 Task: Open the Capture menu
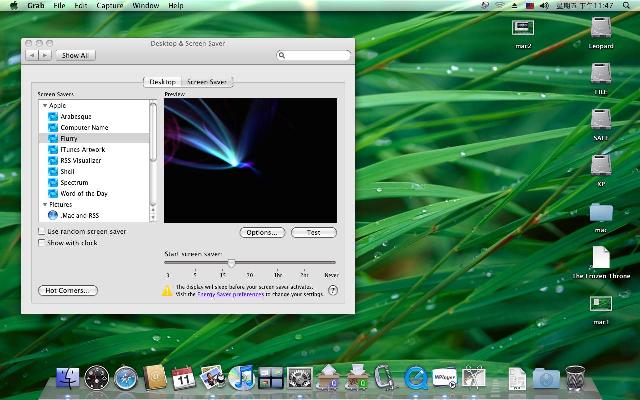pos(110,6)
